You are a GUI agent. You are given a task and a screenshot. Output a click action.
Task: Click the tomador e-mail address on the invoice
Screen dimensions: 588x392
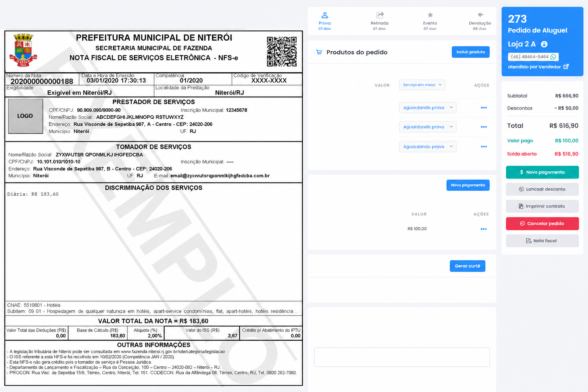220,176
